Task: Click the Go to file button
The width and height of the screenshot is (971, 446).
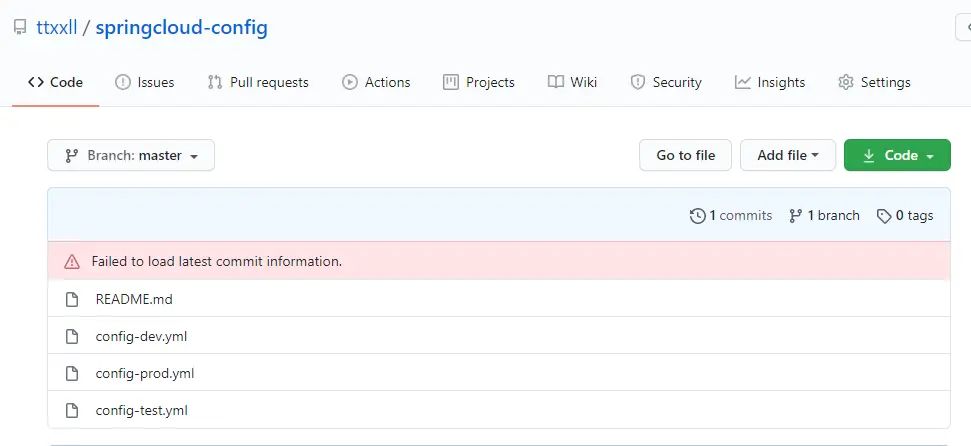Action: tap(686, 155)
